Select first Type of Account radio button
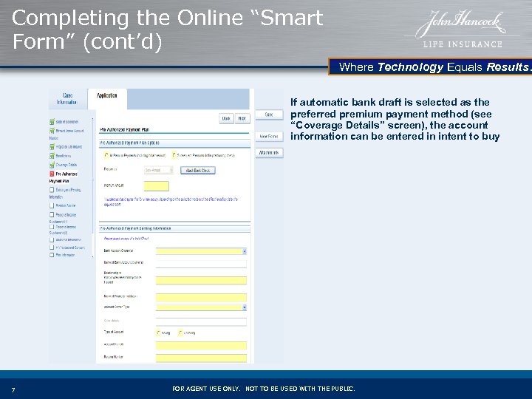Screen dimensions: 532x399 (x=158, y=332)
